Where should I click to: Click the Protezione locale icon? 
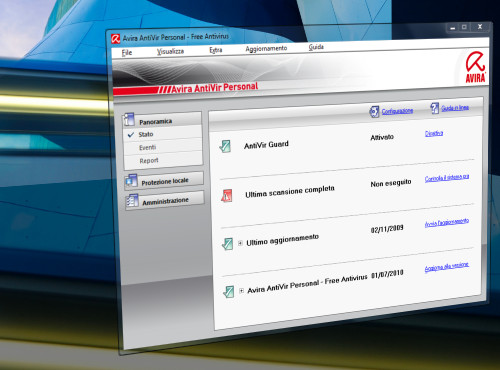[131, 181]
